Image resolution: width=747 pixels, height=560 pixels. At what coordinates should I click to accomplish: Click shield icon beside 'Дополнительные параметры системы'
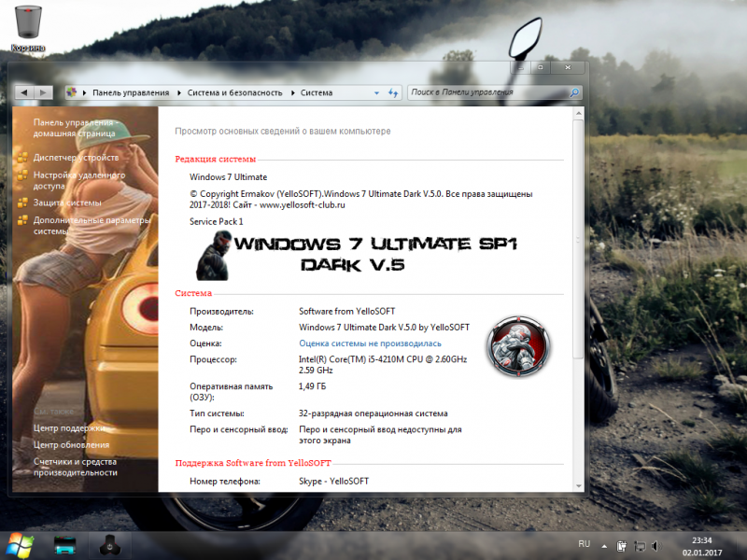coord(22,220)
